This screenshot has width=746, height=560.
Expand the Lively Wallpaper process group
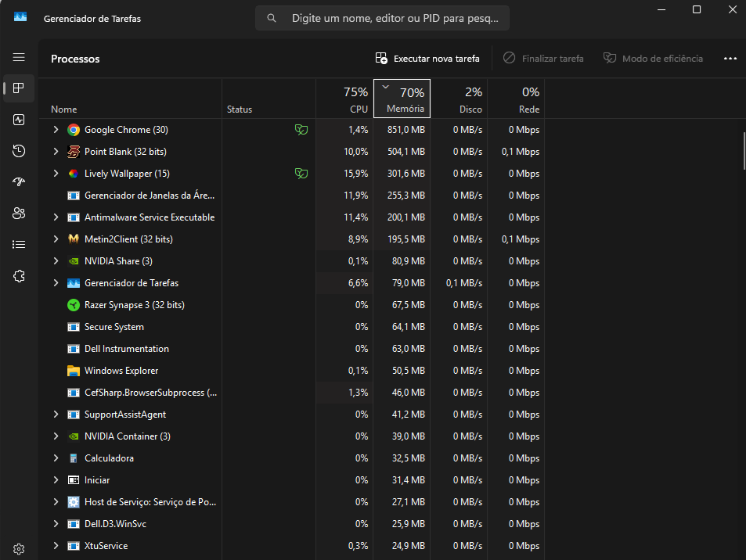(56, 174)
